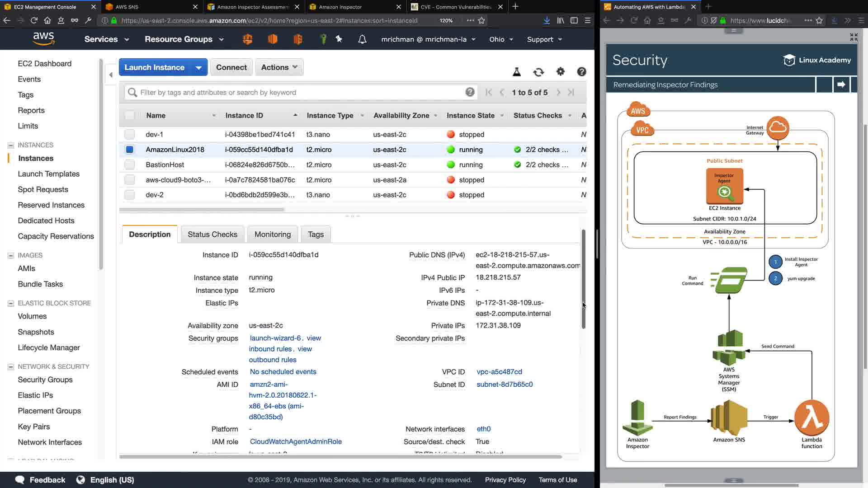
Task: Click the help question mark icon
Action: click(581, 71)
